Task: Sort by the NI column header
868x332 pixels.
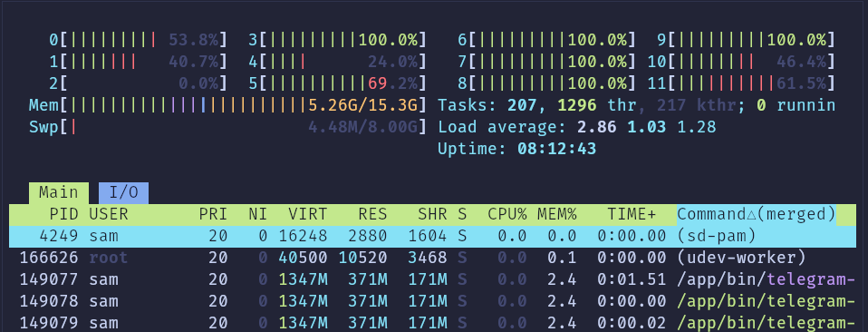Action: pyautogui.click(x=258, y=214)
